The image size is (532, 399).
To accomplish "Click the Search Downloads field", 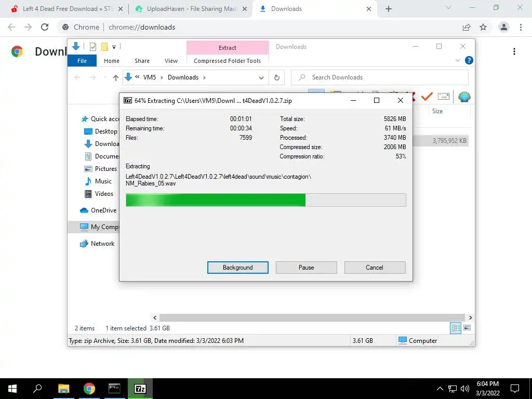I will pos(380,77).
